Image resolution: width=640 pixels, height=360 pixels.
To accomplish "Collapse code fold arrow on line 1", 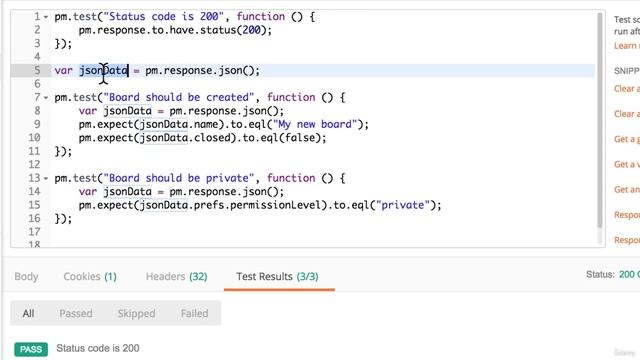I will pyautogui.click(x=46, y=17).
